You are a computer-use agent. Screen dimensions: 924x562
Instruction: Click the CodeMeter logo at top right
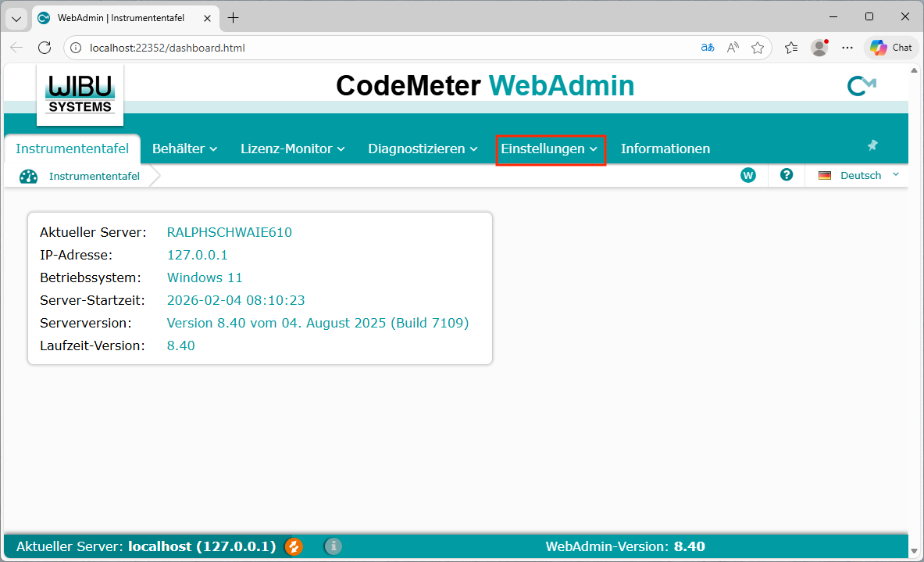(862, 87)
